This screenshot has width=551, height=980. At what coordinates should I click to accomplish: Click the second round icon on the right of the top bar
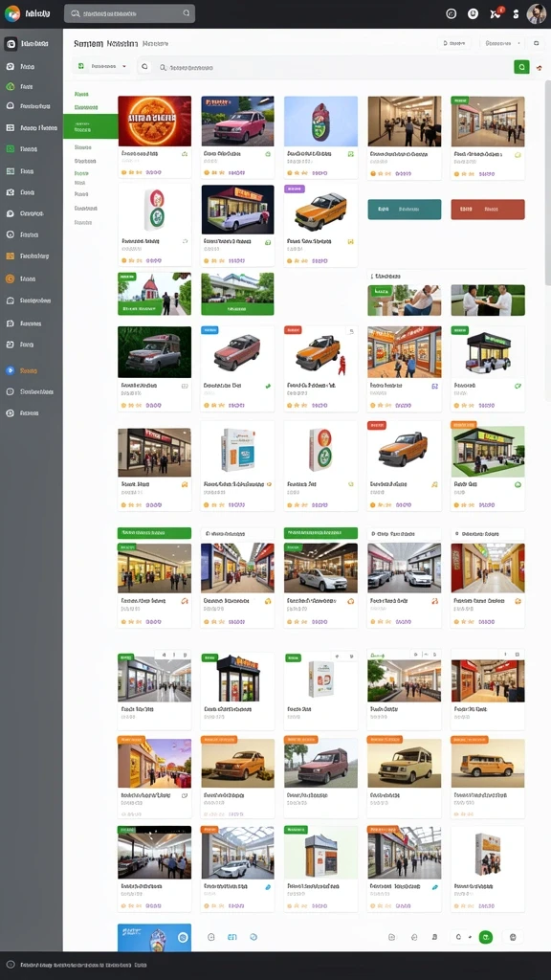tap(473, 13)
